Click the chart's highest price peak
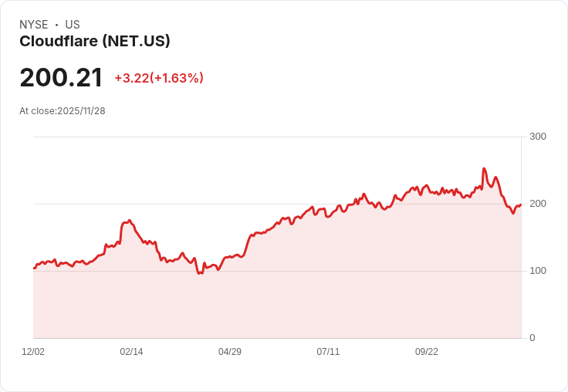The image size is (568, 392). (484, 168)
